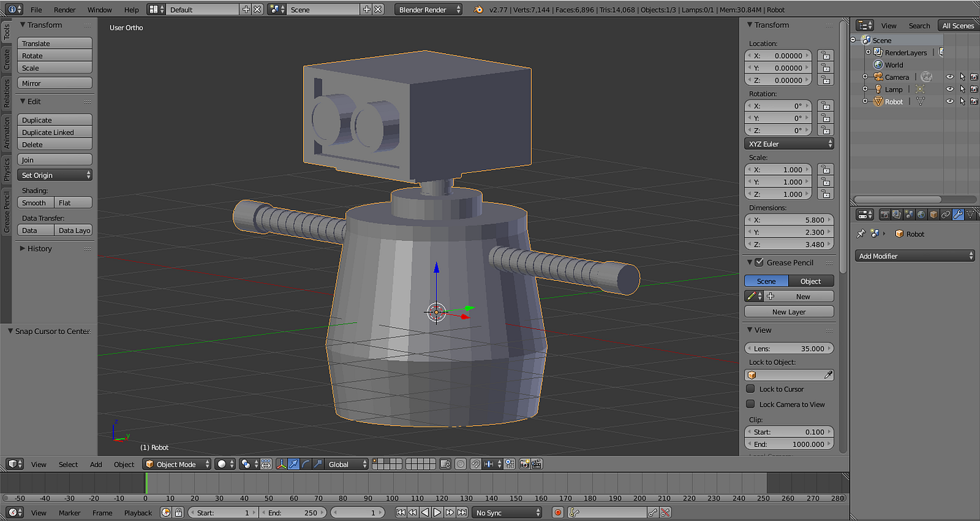Open the Object properties cube tab
The width and height of the screenshot is (980, 521).
(933, 214)
